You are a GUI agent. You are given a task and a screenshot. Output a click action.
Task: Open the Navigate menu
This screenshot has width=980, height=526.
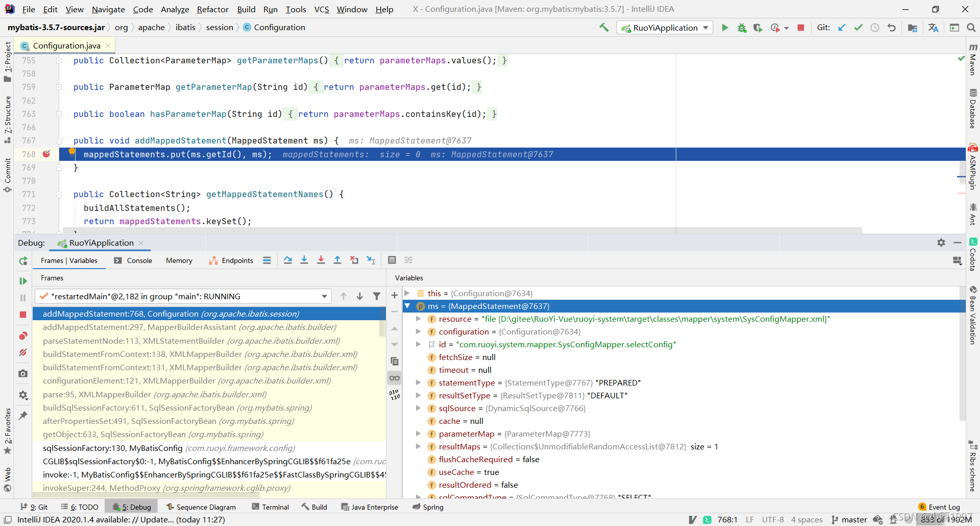[x=108, y=9]
